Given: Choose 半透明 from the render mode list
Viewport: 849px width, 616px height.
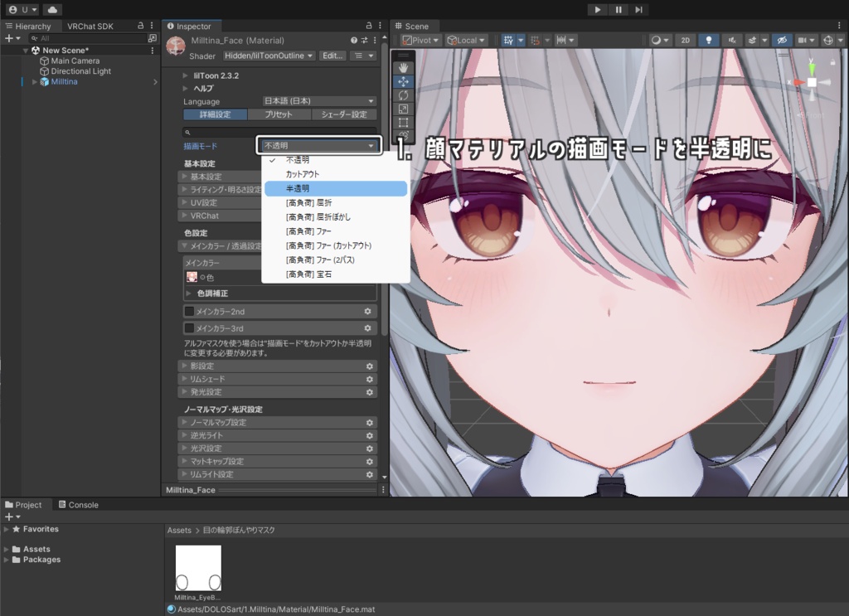Looking at the screenshot, I should pos(335,188).
